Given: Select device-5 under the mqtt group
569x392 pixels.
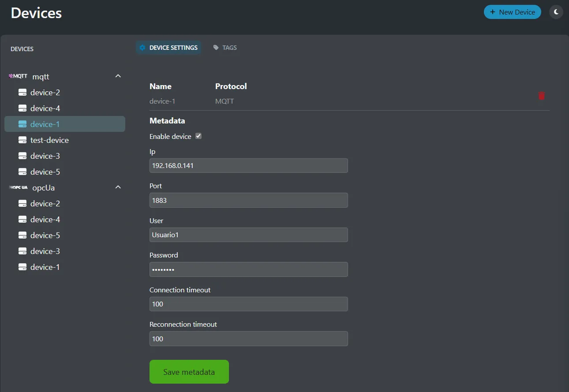Looking at the screenshot, I should pyautogui.click(x=45, y=172).
